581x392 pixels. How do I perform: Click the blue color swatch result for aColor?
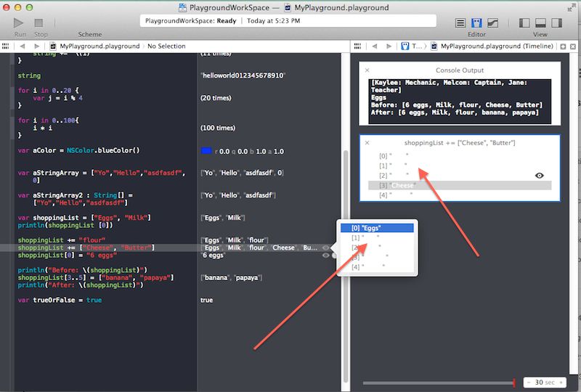[x=206, y=151]
